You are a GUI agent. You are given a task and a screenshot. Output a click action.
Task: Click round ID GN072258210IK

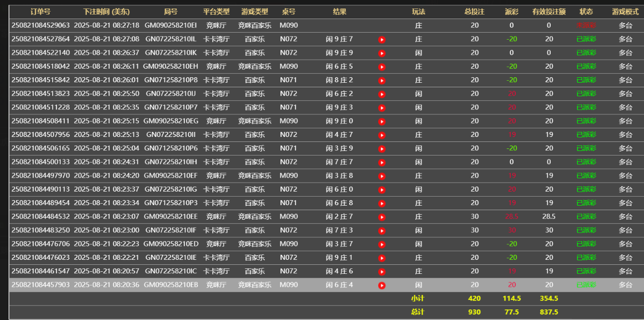[171, 53]
